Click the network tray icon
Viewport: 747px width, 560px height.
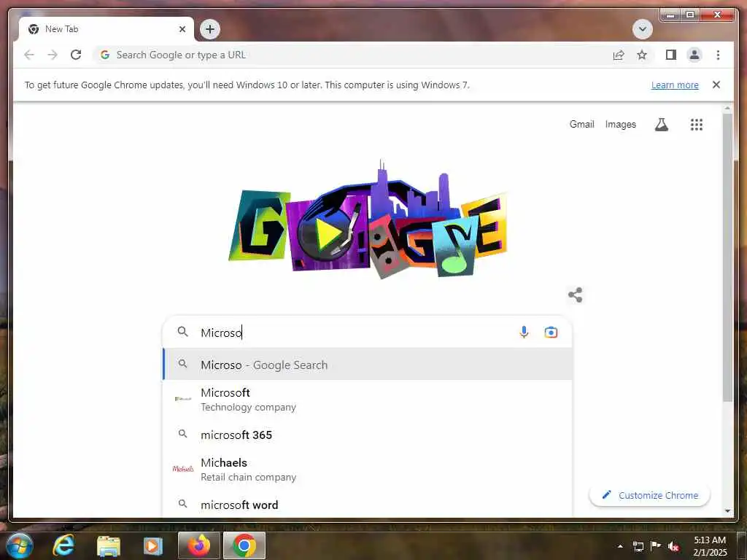click(x=638, y=546)
